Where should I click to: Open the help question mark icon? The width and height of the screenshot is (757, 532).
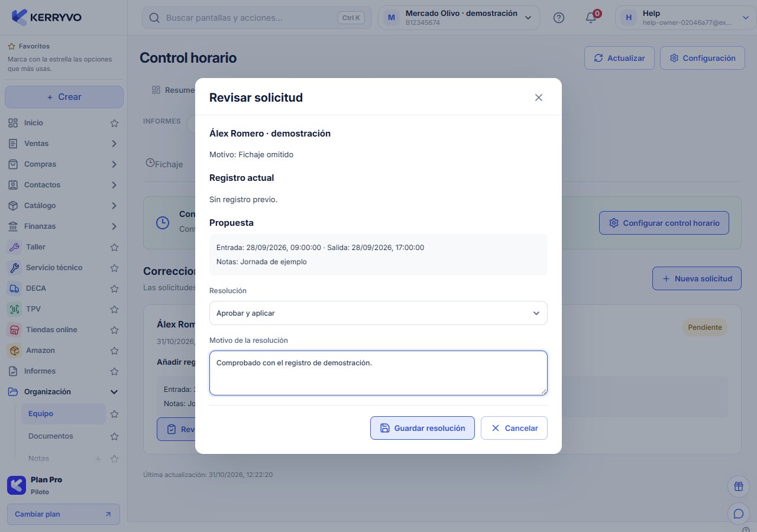click(559, 18)
